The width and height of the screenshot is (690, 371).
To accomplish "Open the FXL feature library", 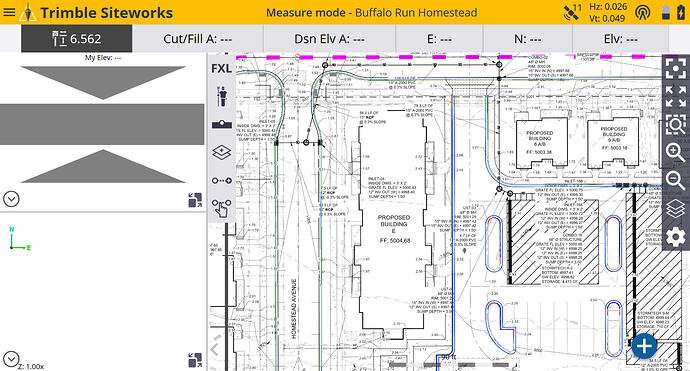I will point(222,69).
